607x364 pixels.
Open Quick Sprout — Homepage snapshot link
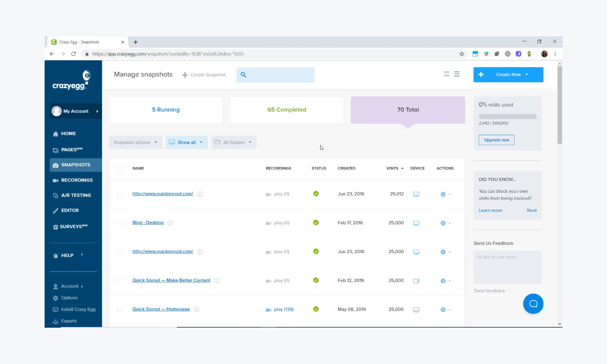pyautogui.click(x=161, y=309)
